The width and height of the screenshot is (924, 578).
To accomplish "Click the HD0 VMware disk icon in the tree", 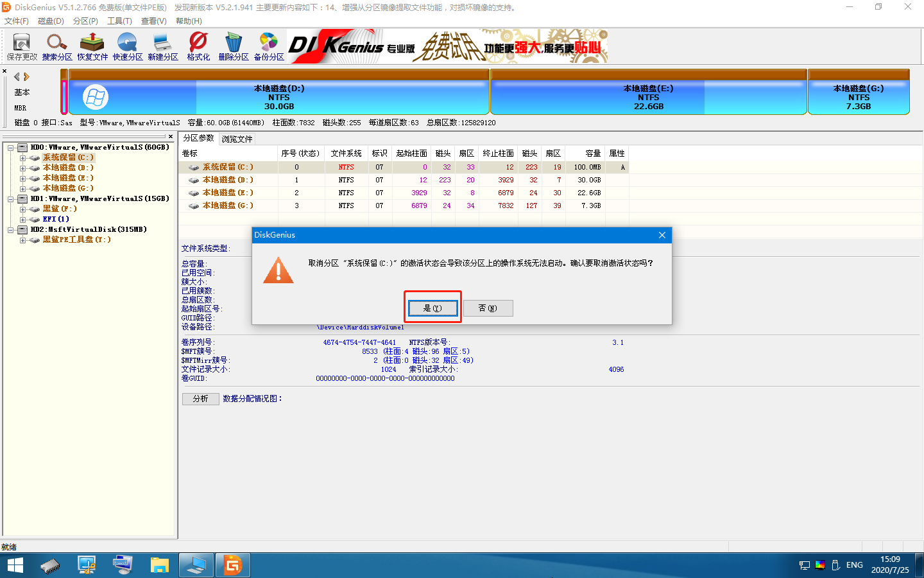I will point(22,148).
